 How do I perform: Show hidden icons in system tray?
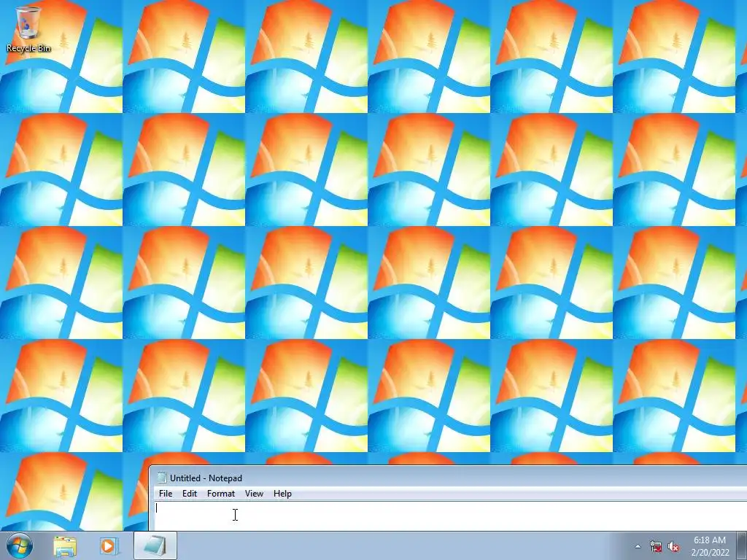pos(638,547)
